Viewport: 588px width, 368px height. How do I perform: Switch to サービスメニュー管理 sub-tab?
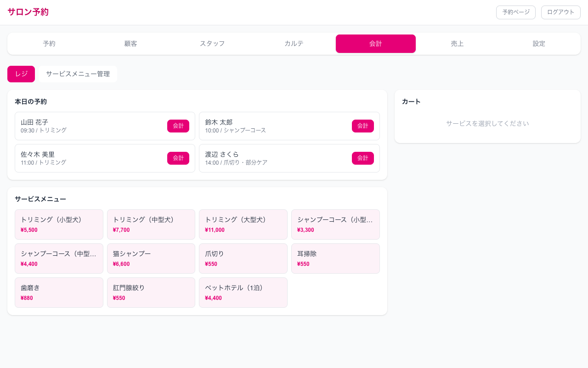pos(78,74)
